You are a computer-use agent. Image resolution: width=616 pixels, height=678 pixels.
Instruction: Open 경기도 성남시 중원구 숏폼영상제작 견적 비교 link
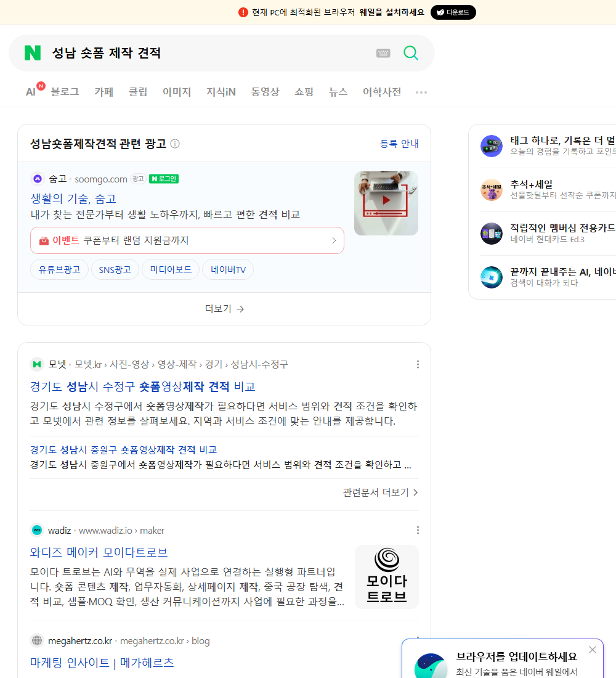[x=123, y=450]
